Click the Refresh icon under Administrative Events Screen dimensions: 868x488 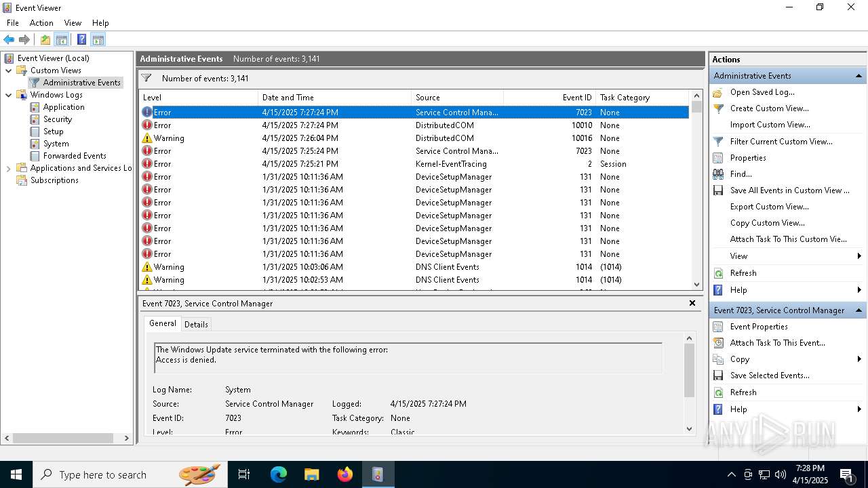coord(718,273)
